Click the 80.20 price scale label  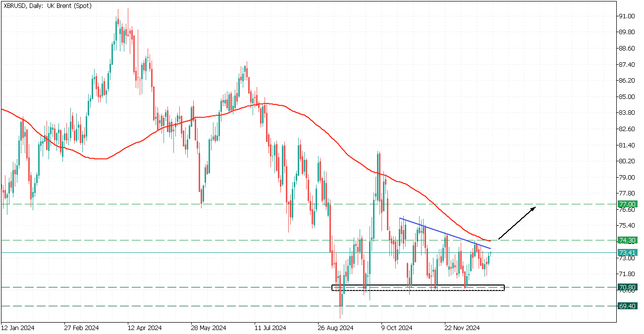coord(627,161)
